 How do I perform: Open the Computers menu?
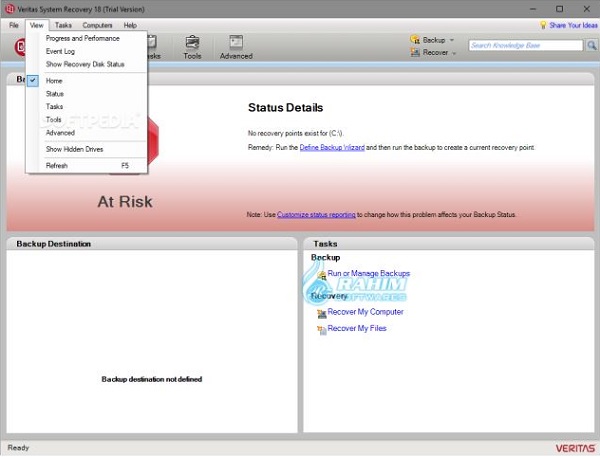click(x=97, y=25)
